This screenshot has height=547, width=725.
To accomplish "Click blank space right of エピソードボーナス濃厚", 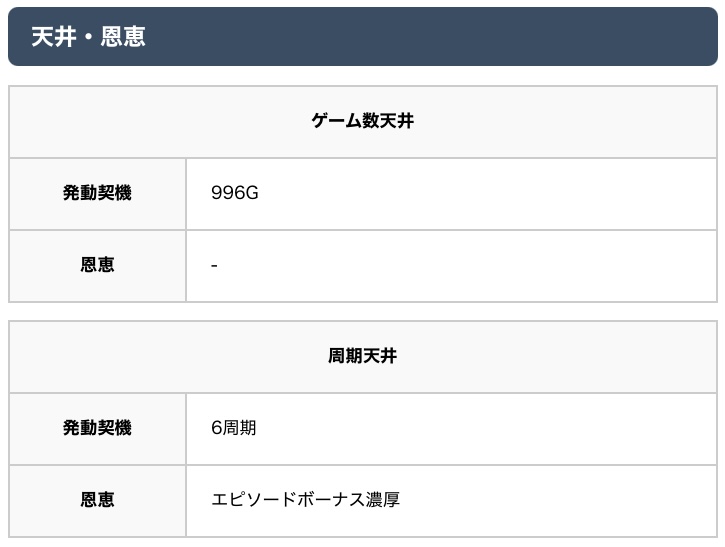I will (x=560, y=499).
